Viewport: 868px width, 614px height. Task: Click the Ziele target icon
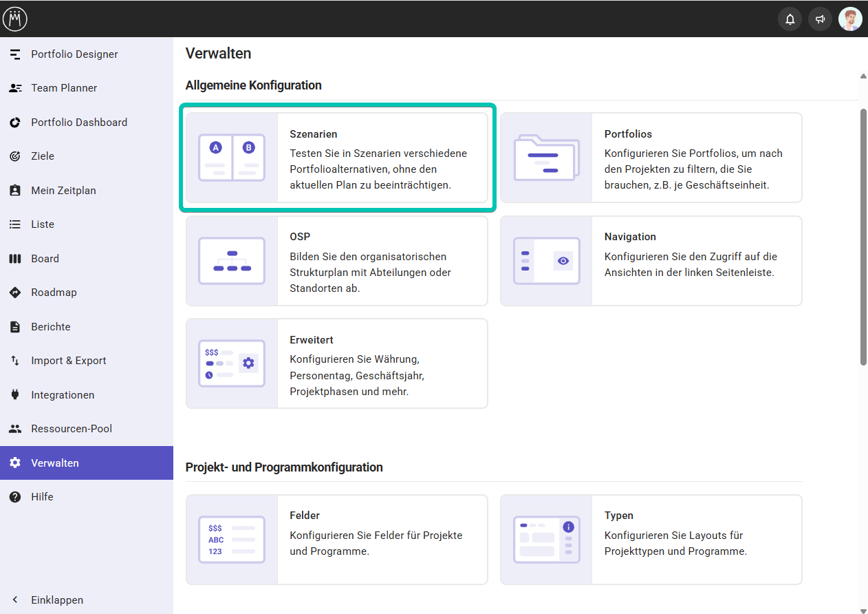(x=15, y=156)
